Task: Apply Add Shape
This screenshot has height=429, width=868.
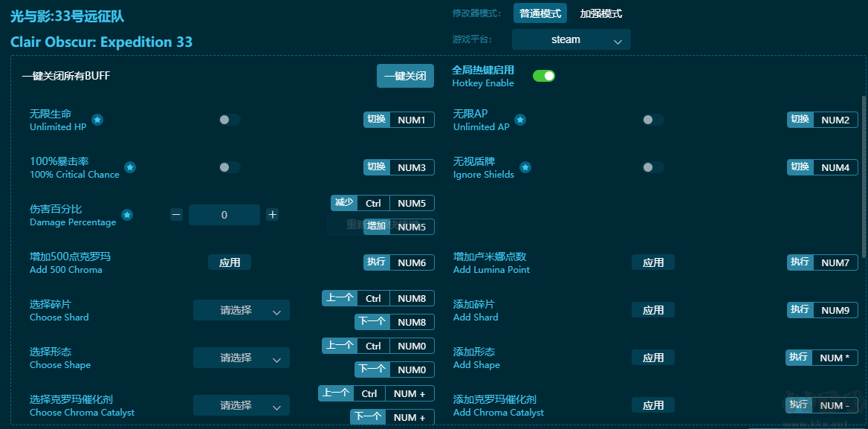Action: click(x=653, y=358)
